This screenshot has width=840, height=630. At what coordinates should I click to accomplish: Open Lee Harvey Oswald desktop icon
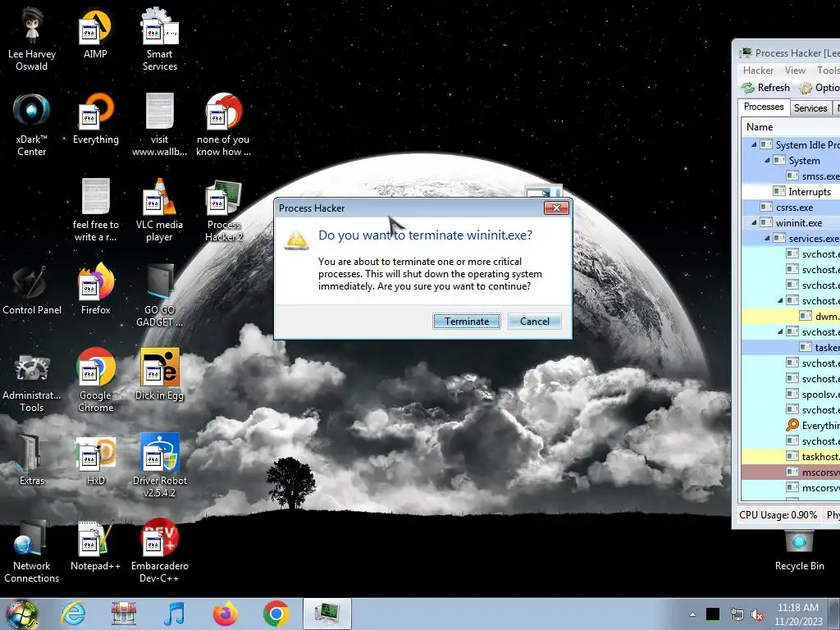[32, 39]
